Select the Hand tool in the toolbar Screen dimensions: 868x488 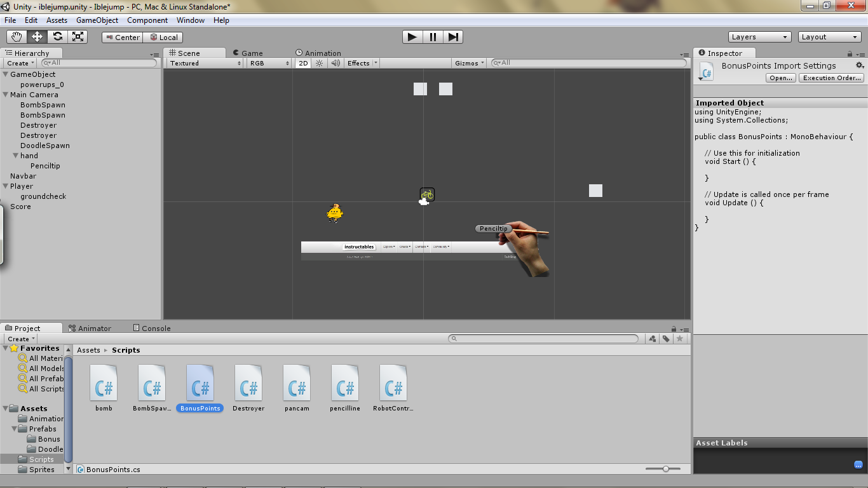[x=17, y=37]
